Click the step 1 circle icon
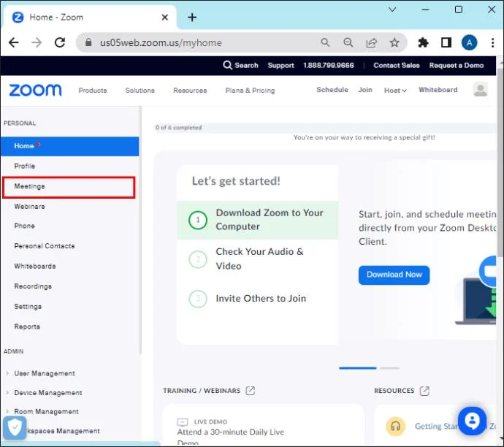The width and height of the screenshot is (504, 447). click(x=198, y=220)
